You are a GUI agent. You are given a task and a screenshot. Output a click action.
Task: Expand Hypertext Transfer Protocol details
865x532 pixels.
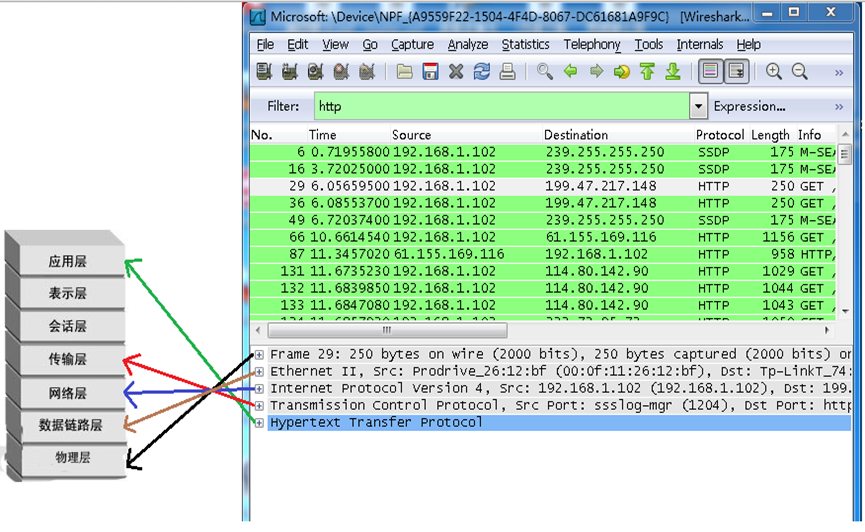click(x=259, y=423)
